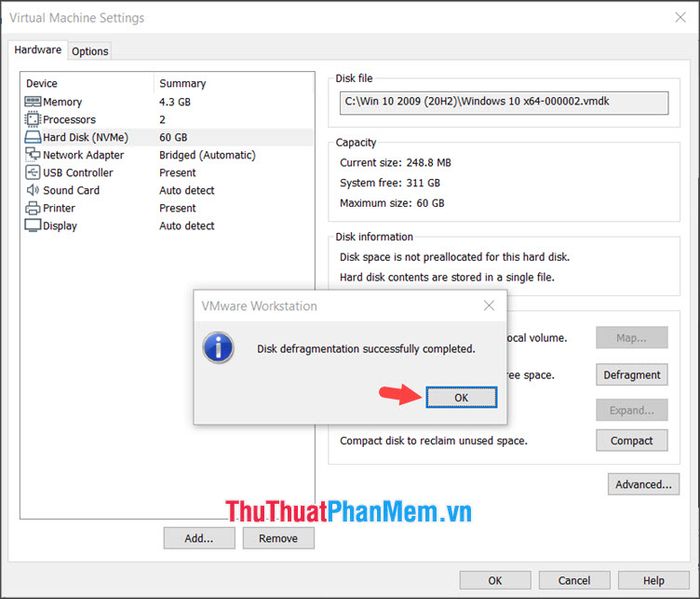The height and width of the screenshot is (599, 700).
Task: Select the Processors row text
Action: (69, 120)
